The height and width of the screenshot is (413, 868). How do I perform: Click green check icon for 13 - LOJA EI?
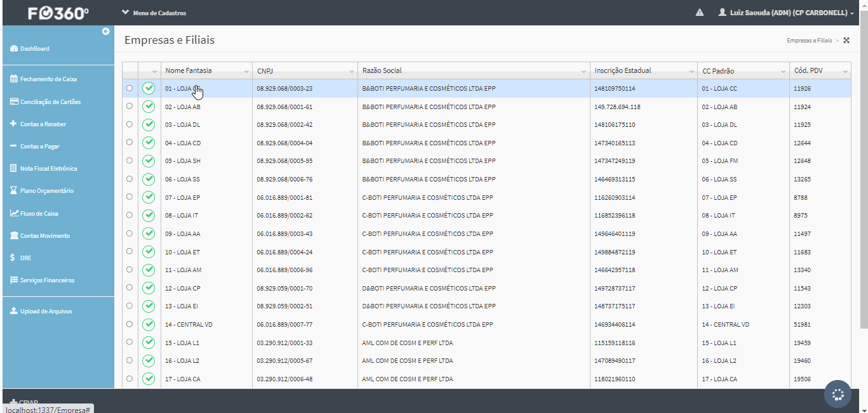point(149,306)
